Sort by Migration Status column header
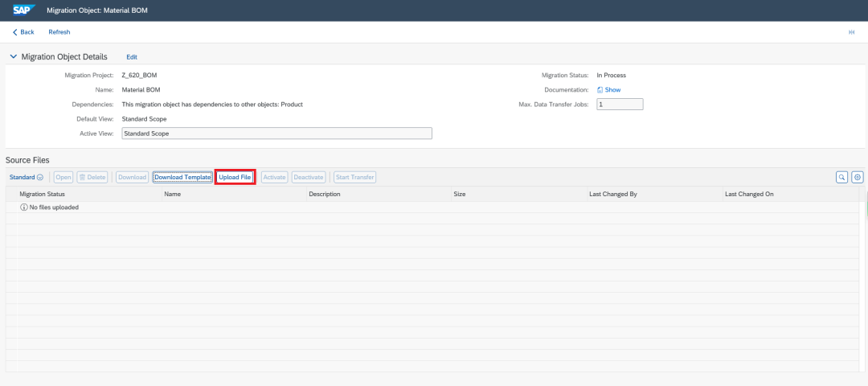 [89, 195]
